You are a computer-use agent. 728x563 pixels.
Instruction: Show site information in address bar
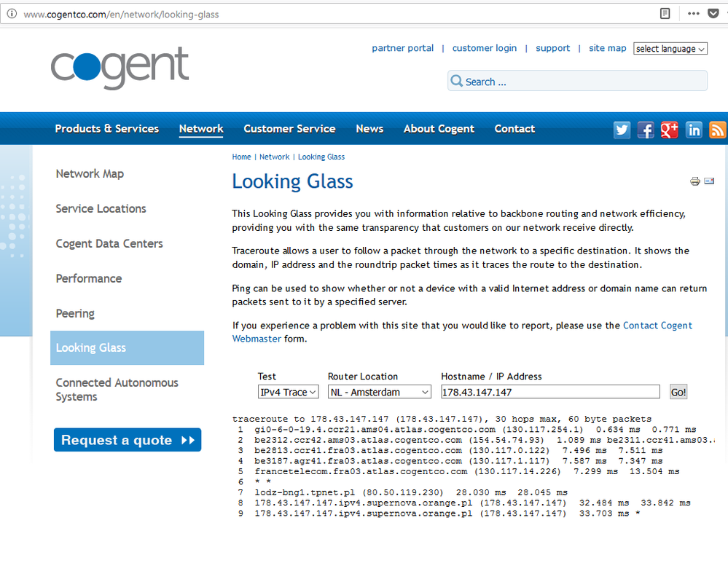(x=11, y=14)
